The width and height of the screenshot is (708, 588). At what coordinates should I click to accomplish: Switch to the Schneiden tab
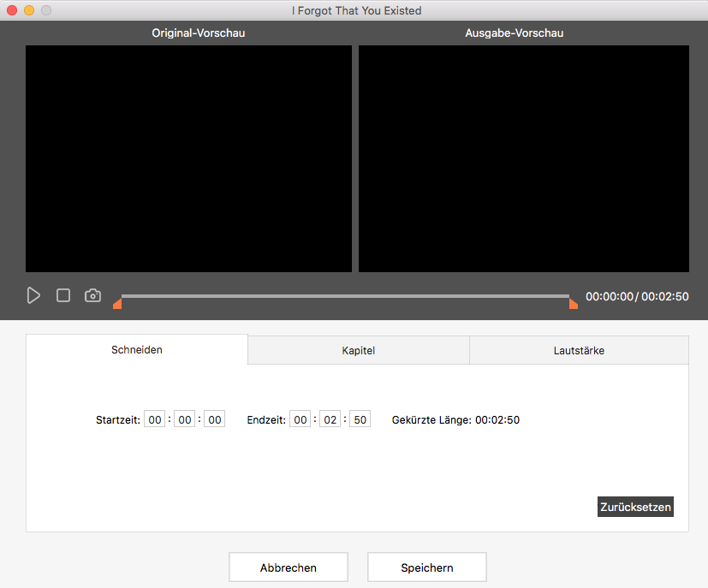tap(137, 350)
